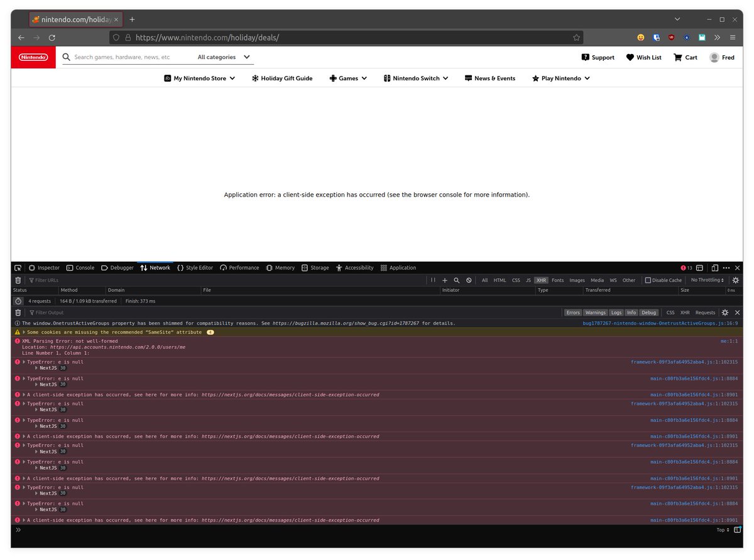Bookmark this page with the star icon
Viewport: 754px width, 560px height.
point(576,38)
